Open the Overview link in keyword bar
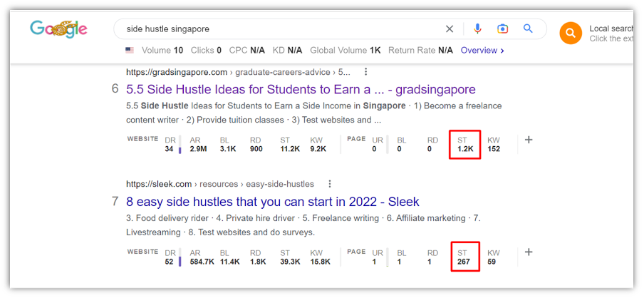 pos(482,51)
